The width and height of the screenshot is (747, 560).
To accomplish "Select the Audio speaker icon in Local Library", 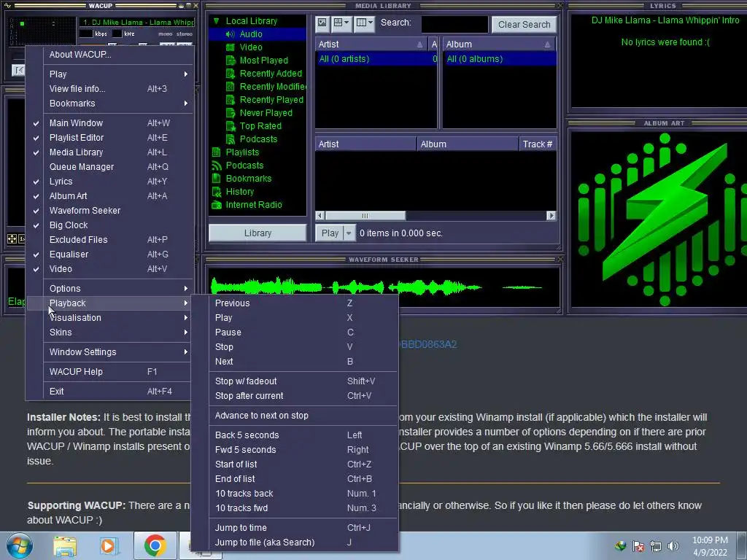I will (230, 34).
